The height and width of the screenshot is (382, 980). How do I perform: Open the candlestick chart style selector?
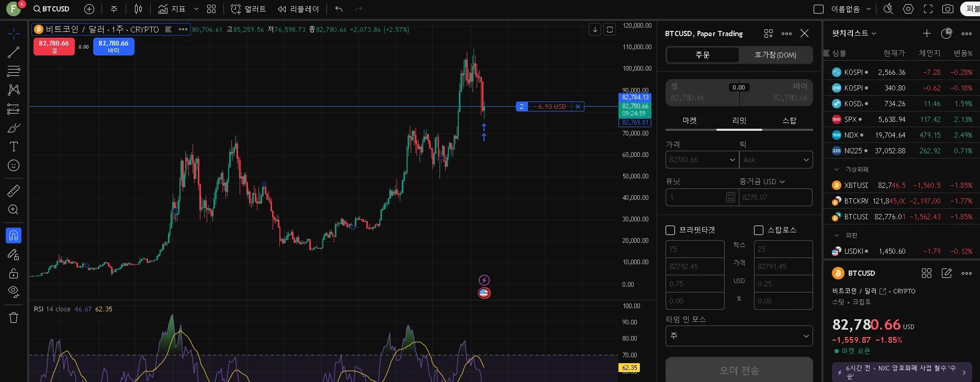(x=138, y=9)
